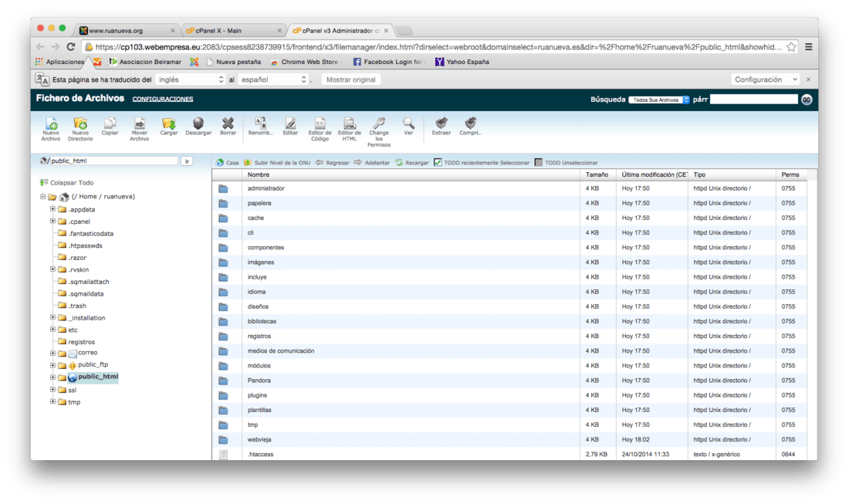Click the Descargar download icon
The width and height of the screenshot is (849, 504).
(198, 126)
